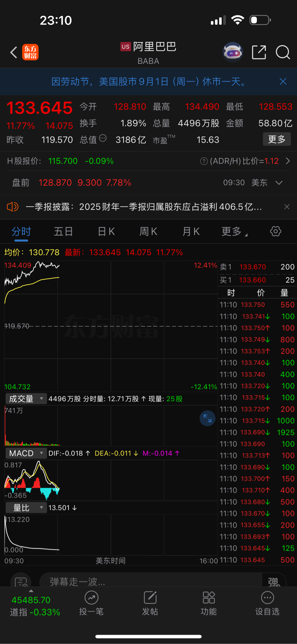Tap the ADR/H ratio question mark icon

click(204, 161)
